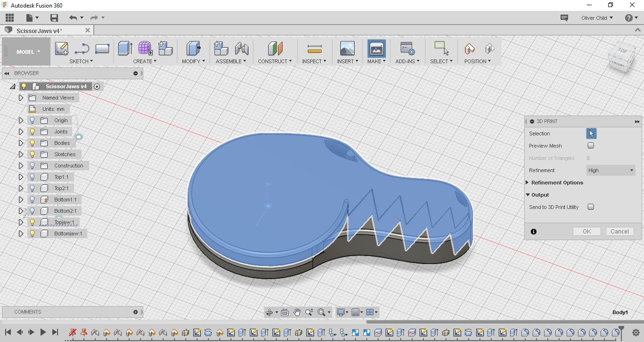Toggle visibility lightbulb for Joints

33,132
